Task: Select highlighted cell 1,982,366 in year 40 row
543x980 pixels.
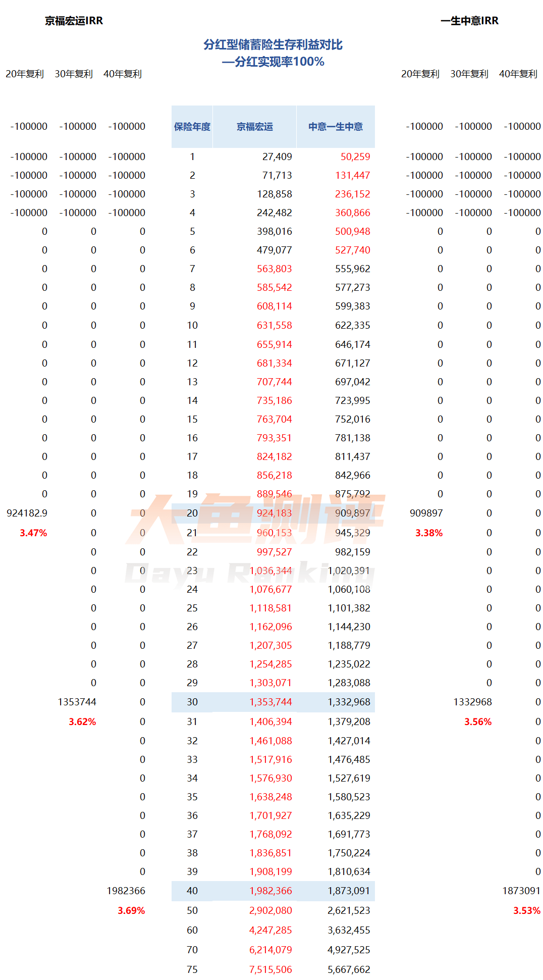Action: coord(271,891)
